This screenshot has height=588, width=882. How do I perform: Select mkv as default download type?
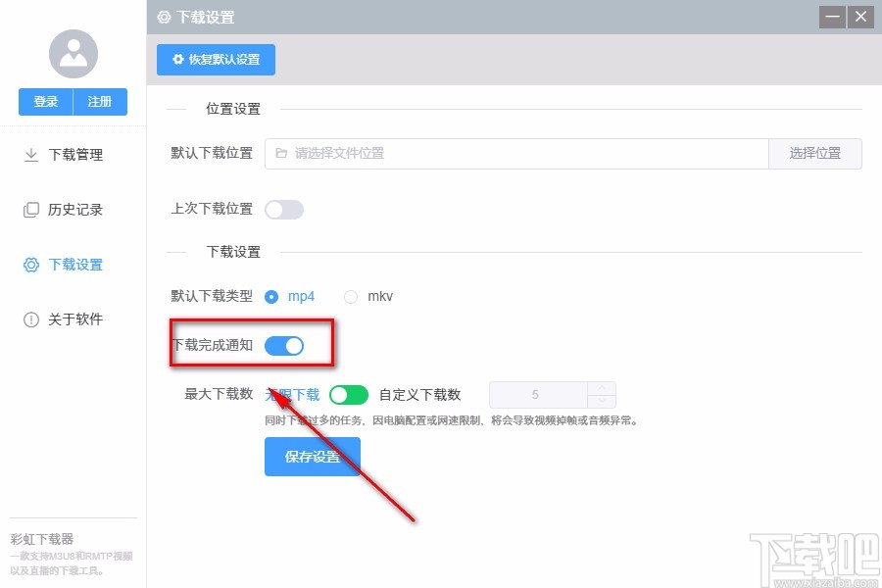pos(350,296)
